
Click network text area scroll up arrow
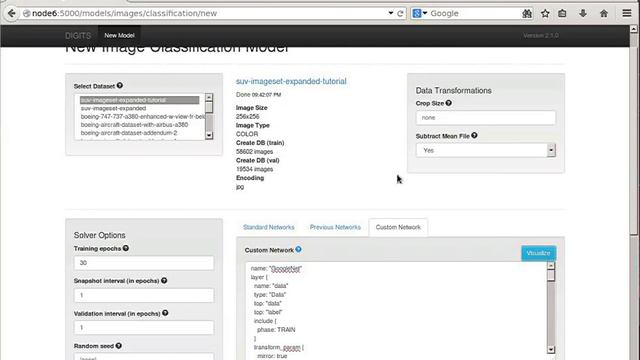(x=551, y=266)
